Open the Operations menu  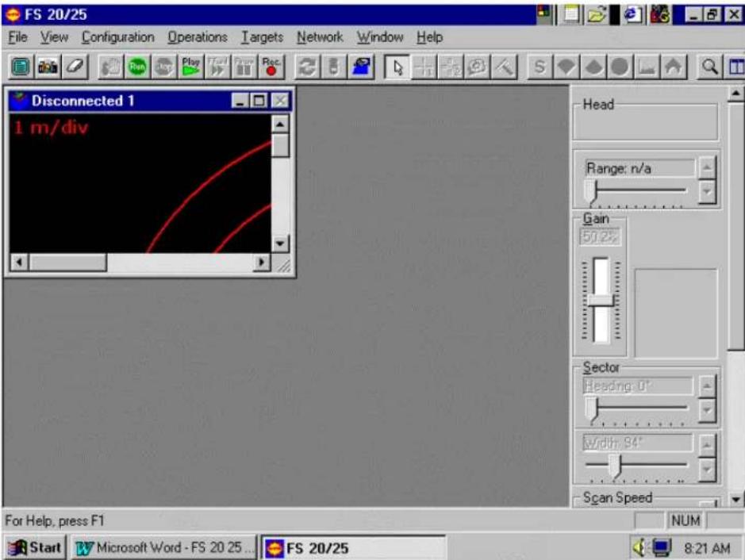(x=198, y=37)
